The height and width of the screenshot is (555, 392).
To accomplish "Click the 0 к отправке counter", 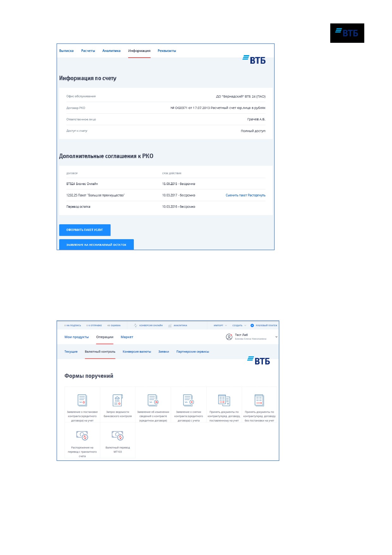I will pyautogui.click(x=94, y=325).
